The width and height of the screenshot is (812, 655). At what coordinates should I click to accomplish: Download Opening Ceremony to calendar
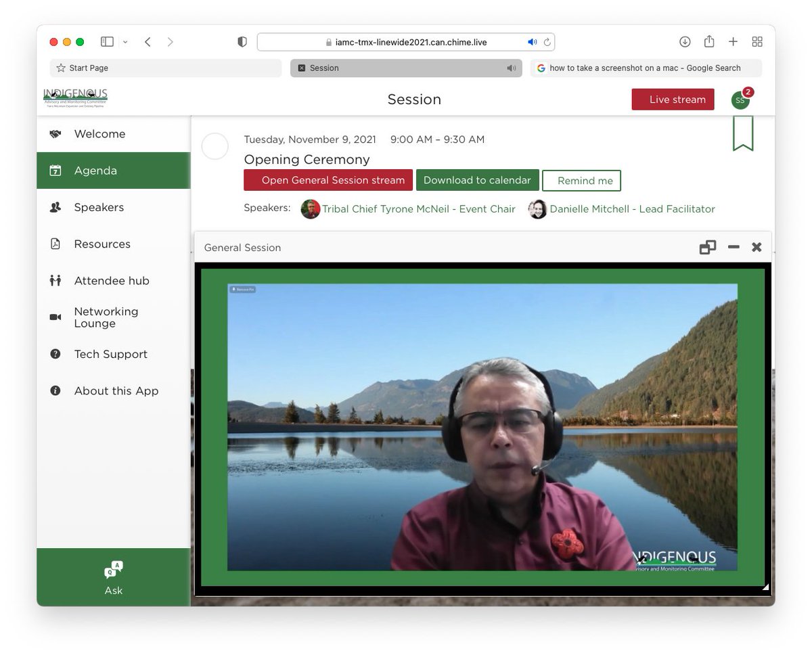tap(478, 180)
